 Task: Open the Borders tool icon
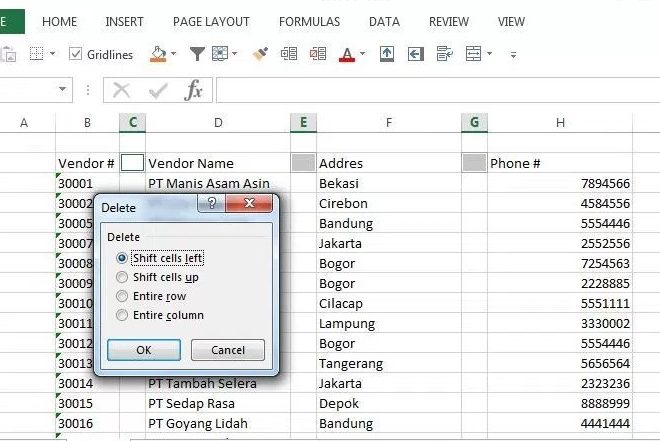[x=36, y=54]
